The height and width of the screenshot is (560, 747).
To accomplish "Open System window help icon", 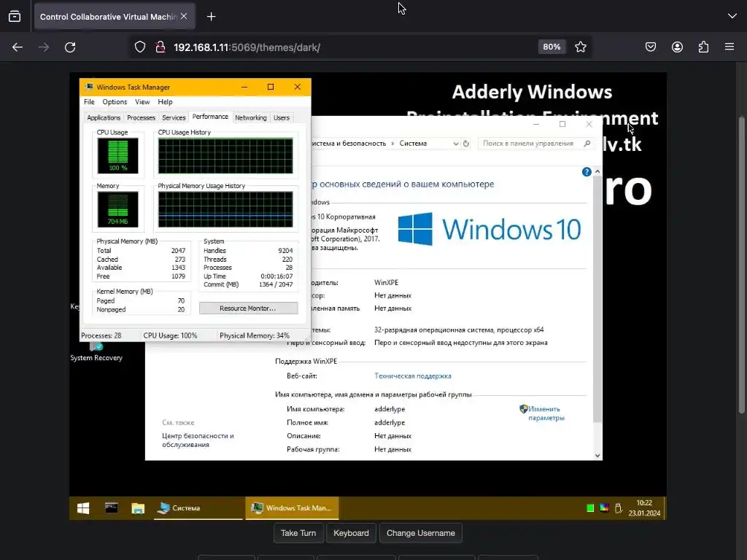I will click(587, 172).
